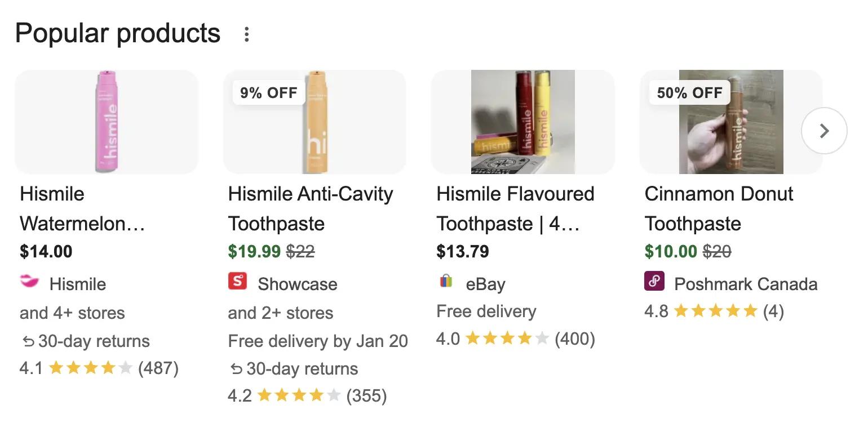The image size is (868, 436).
Task: Click the Free delivery by Jan 20 text
Action: click(x=317, y=341)
